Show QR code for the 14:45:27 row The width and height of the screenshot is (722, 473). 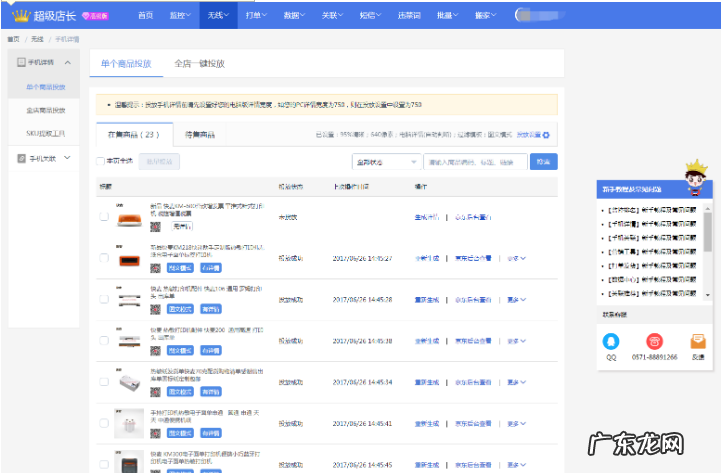pyautogui.click(x=155, y=268)
